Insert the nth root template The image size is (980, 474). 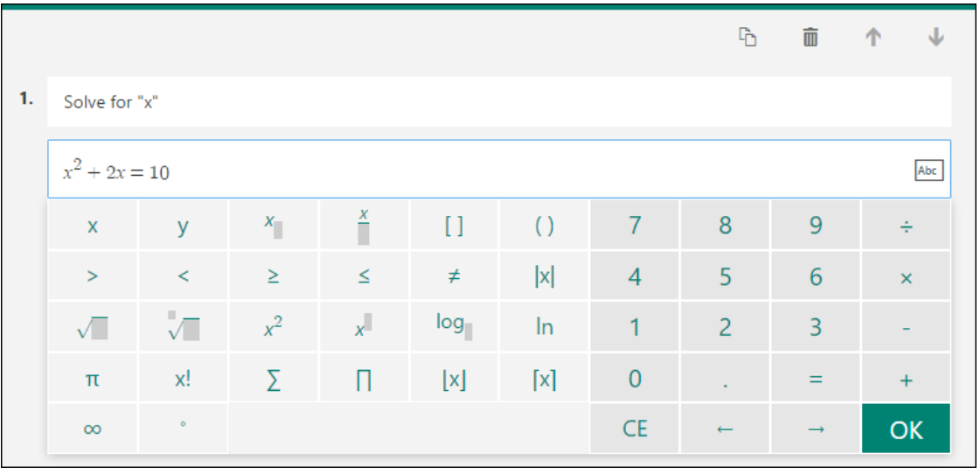point(183,327)
